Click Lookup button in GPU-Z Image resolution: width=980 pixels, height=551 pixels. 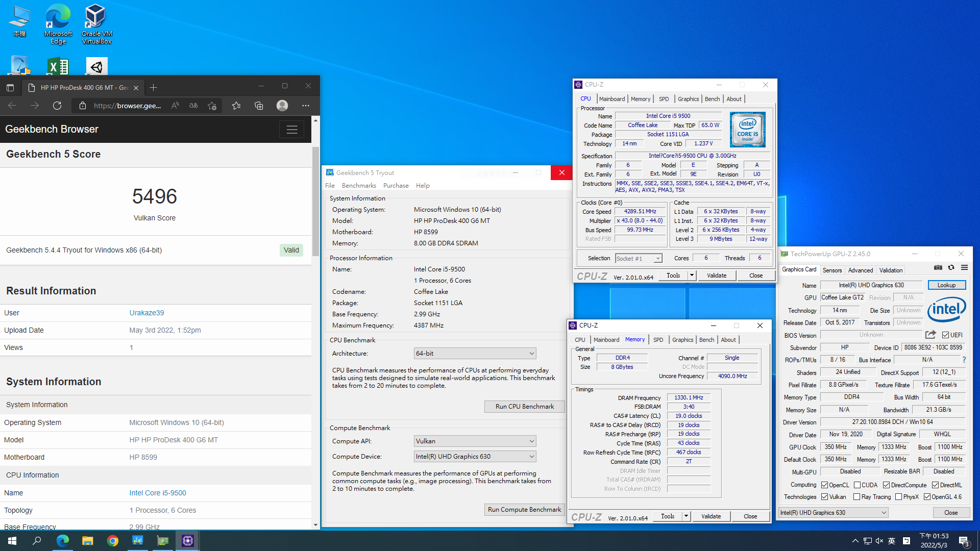click(946, 285)
